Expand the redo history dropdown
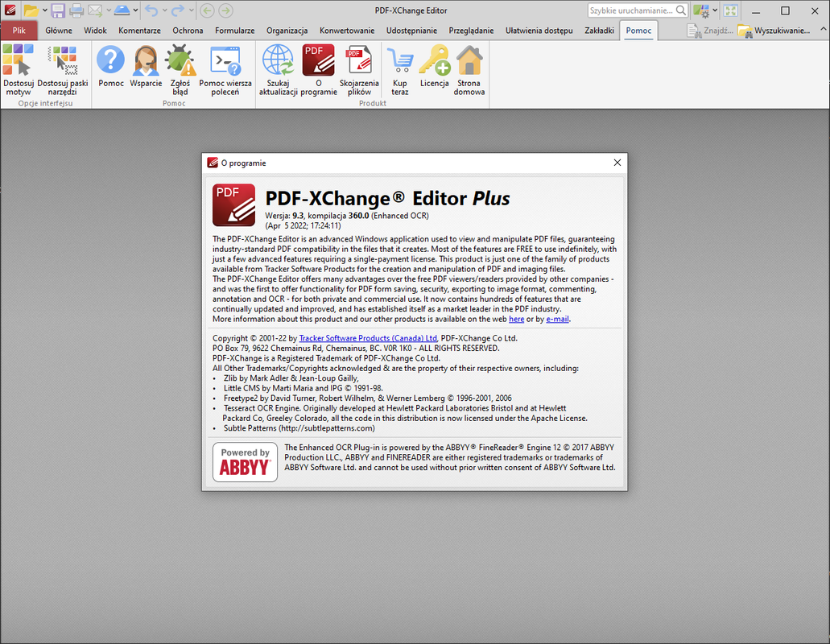830x644 pixels. [x=191, y=10]
